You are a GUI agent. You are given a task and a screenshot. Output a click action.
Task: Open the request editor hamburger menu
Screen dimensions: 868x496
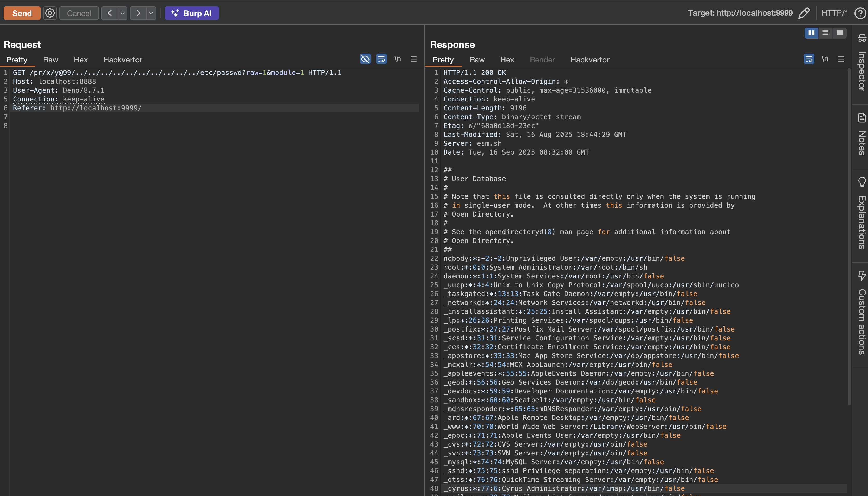pyautogui.click(x=413, y=59)
